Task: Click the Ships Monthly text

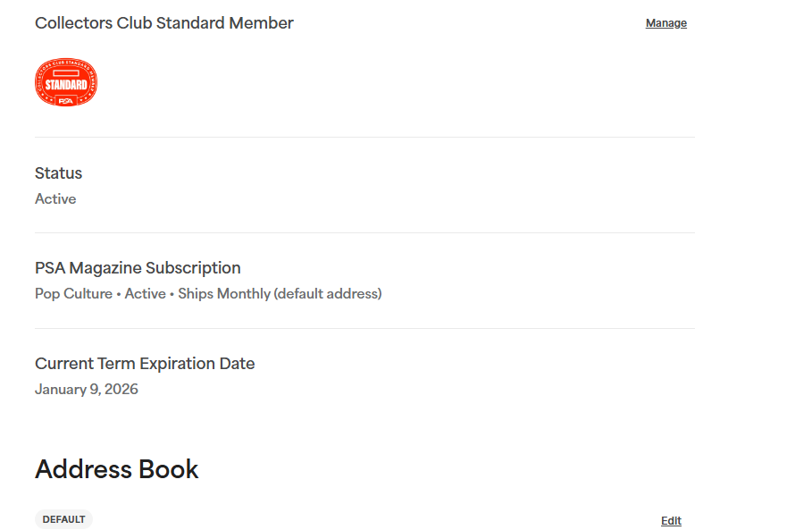Action: click(224, 294)
